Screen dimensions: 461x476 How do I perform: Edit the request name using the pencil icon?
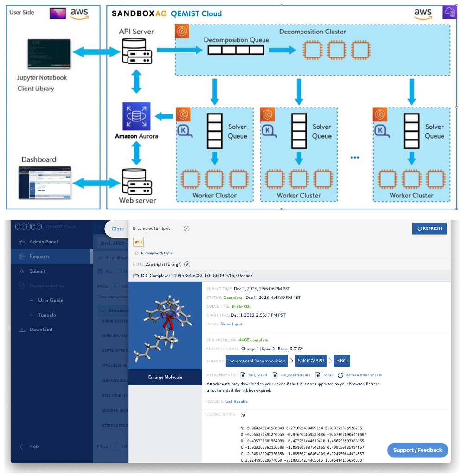(x=187, y=228)
